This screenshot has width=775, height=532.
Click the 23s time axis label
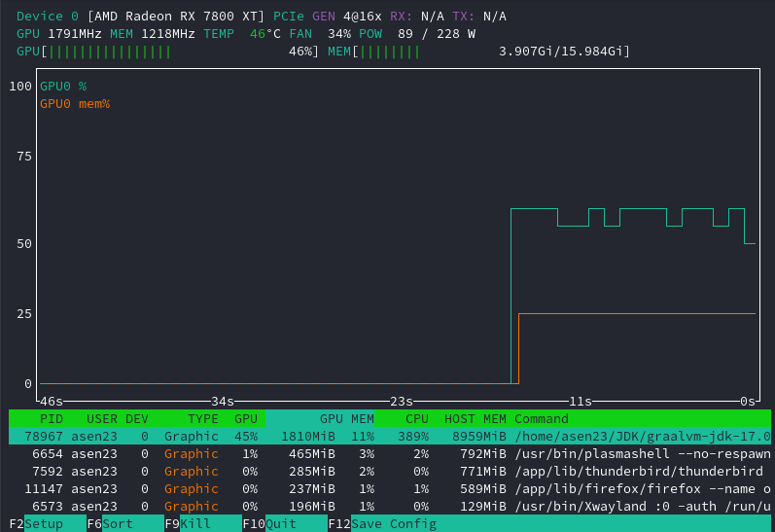click(402, 402)
